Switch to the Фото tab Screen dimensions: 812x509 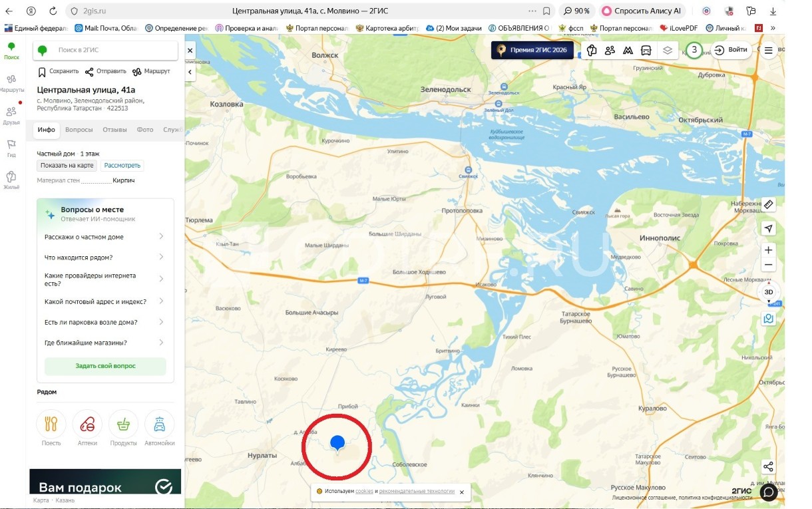tap(145, 130)
